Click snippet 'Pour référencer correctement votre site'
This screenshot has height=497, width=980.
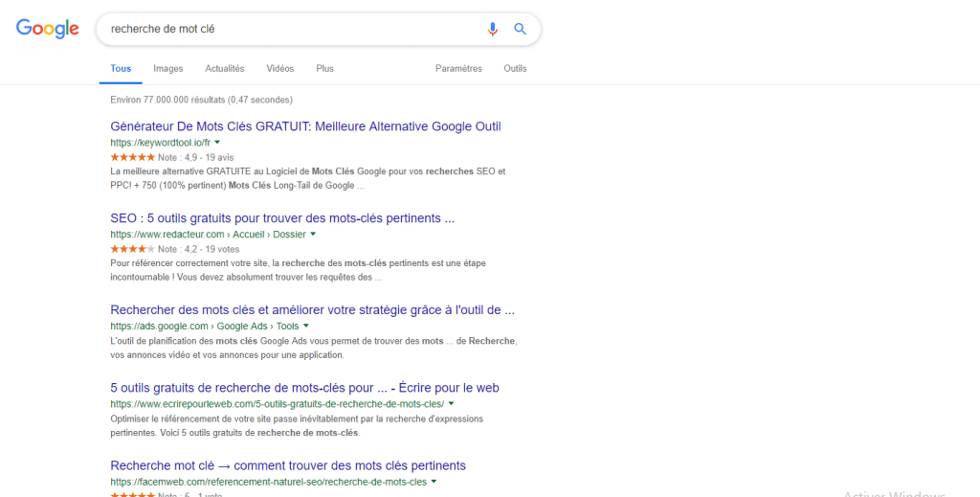(299, 270)
